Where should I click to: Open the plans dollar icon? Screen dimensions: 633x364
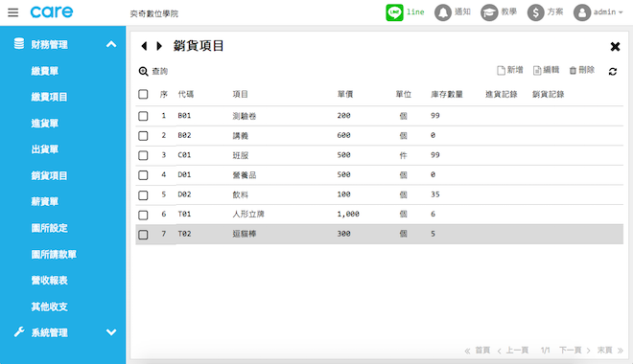click(x=535, y=12)
